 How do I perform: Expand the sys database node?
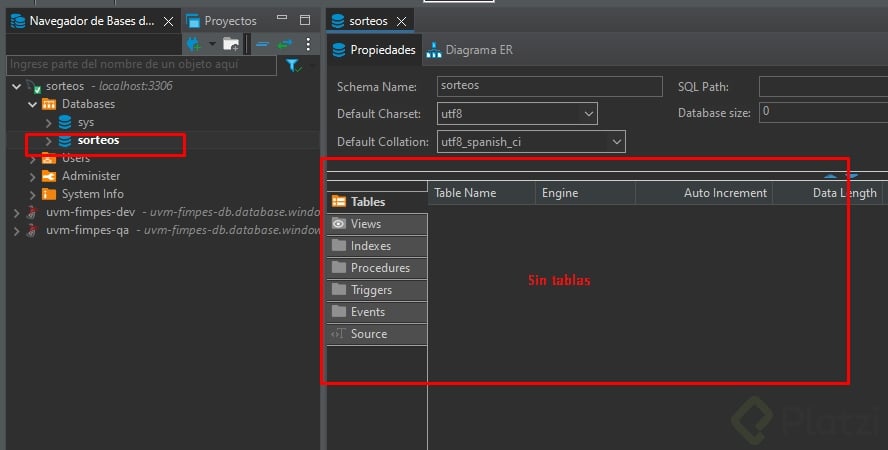click(48, 122)
